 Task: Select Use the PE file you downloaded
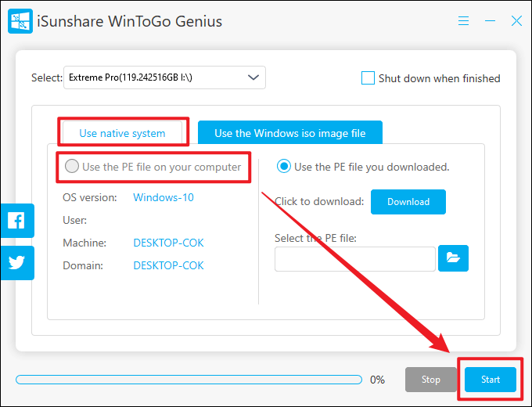[x=284, y=167]
